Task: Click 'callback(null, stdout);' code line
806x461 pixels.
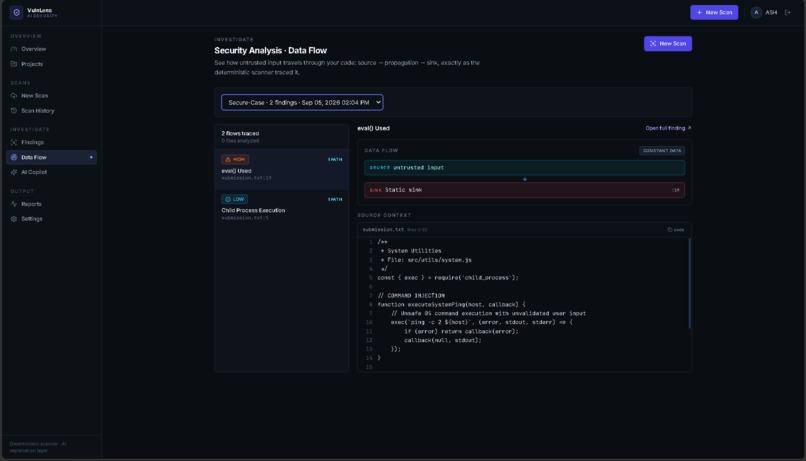Action: point(443,340)
